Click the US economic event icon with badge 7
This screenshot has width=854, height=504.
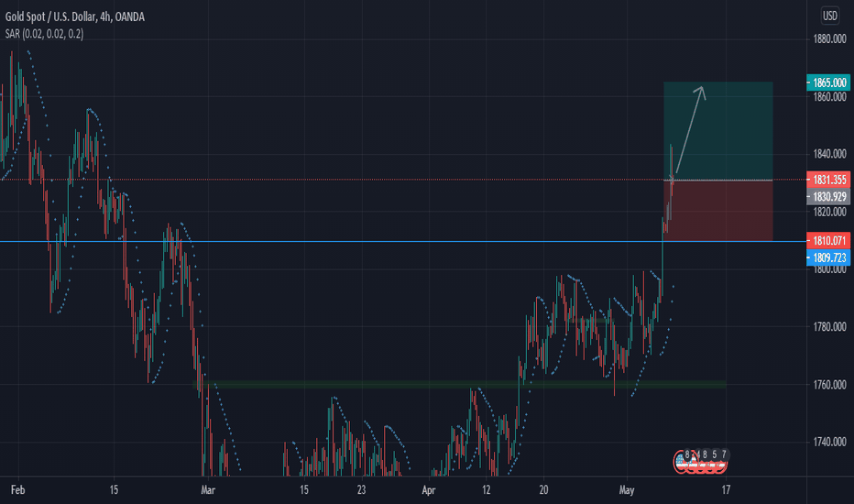[x=720, y=462]
